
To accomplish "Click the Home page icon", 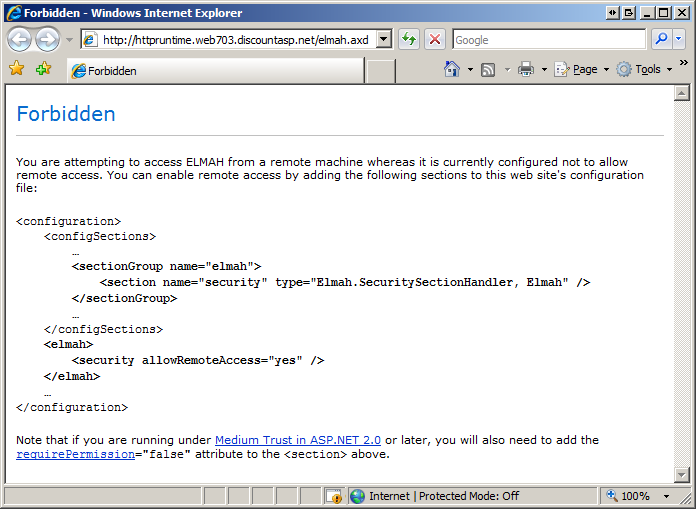I will click(452, 69).
